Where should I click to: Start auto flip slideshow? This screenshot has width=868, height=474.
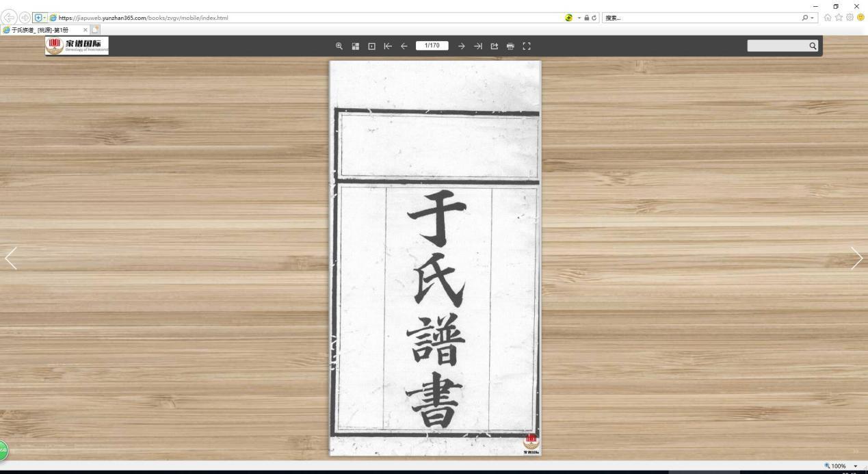click(372, 46)
